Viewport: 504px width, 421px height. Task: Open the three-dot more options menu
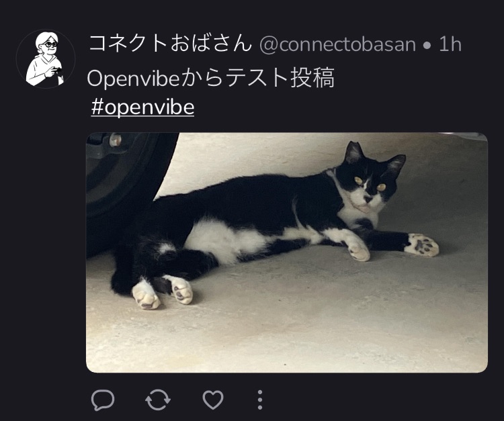pyautogui.click(x=260, y=400)
